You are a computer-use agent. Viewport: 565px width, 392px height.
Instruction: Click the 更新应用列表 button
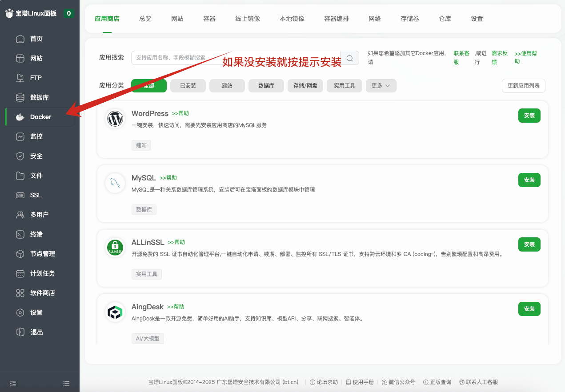523,85
